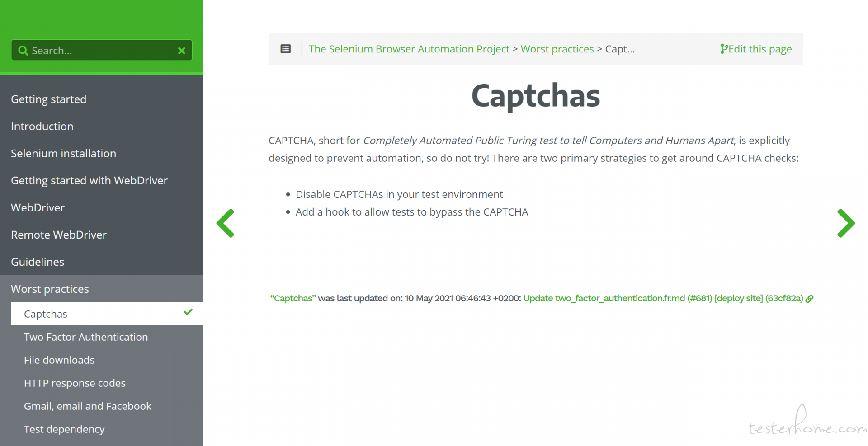Go to previous page with the left chevron

click(x=225, y=223)
